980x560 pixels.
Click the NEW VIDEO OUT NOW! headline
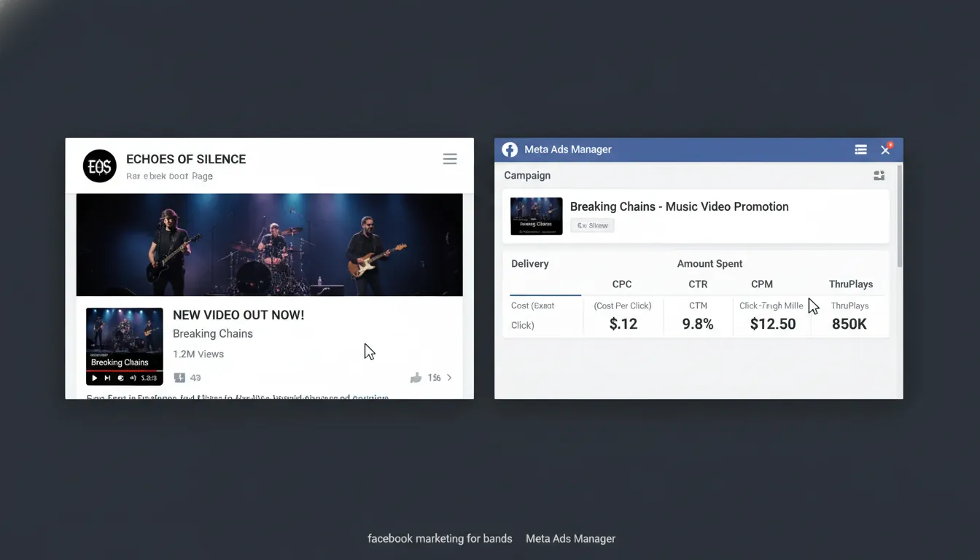238,315
